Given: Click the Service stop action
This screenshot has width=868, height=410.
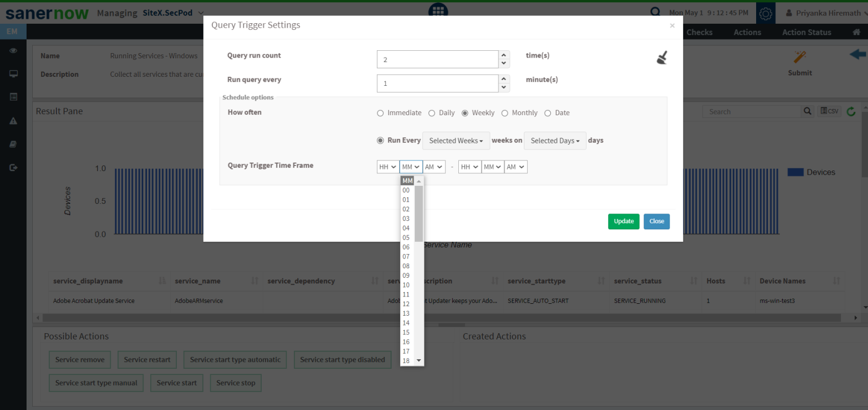Looking at the screenshot, I should click(236, 383).
